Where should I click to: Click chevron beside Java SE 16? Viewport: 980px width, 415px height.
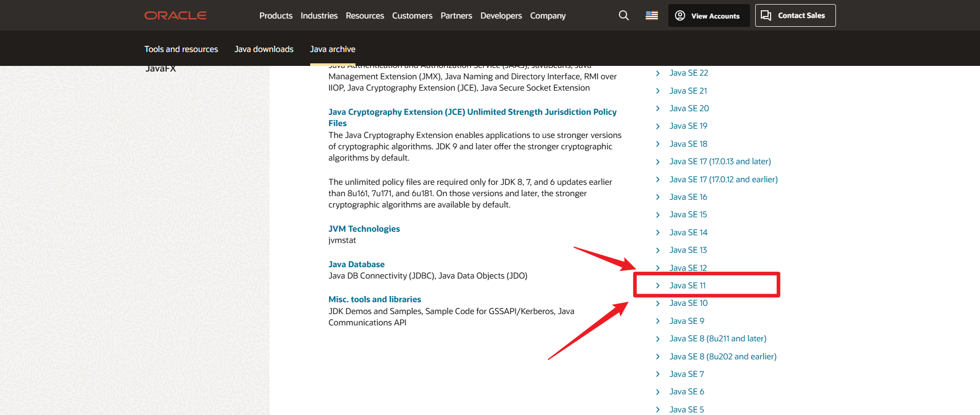657,197
